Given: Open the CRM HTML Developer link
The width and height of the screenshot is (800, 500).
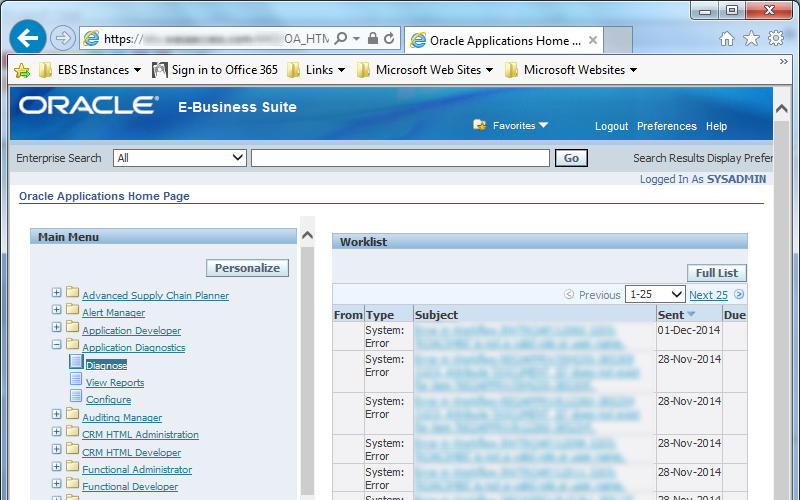Looking at the screenshot, I should (132, 453).
